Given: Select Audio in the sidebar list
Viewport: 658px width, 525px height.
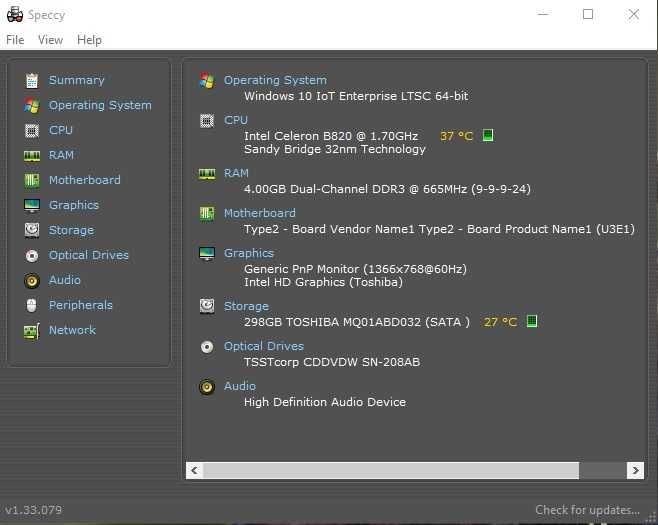Looking at the screenshot, I should click(x=65, y=280).
